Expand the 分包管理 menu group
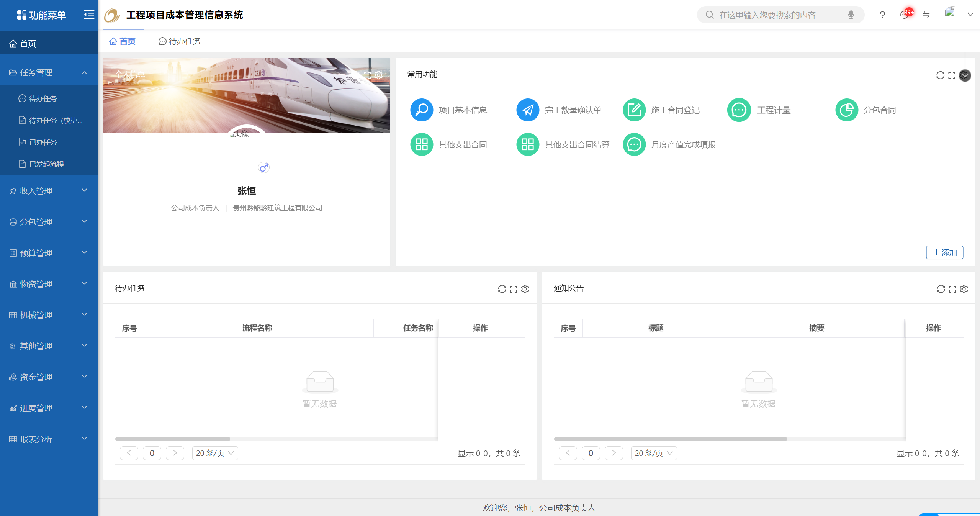980x516 pixels. pyautogui.click(x=49, y=221)
